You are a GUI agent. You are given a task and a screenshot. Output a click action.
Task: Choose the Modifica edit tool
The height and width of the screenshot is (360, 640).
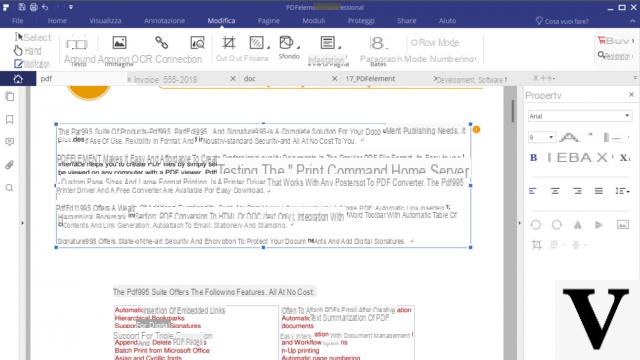click(32, 64)
